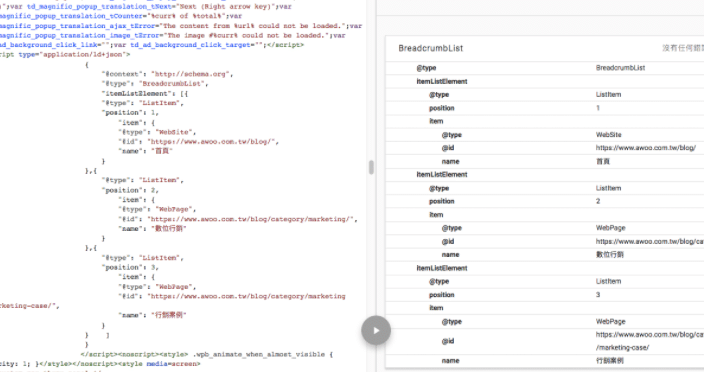The image size is (704, 372).
Task: Click the "@type": "WebSite" code line
Action: click(157, 132)
